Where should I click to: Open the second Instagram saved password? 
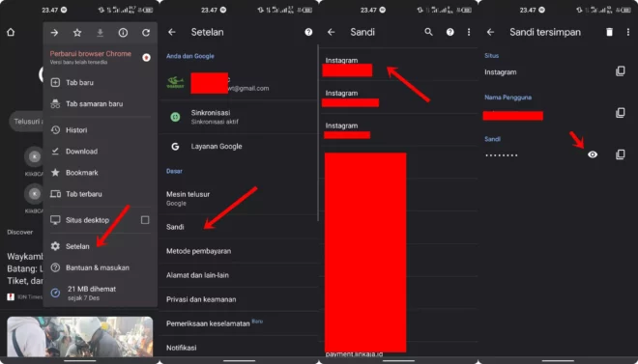click(398, 98)
